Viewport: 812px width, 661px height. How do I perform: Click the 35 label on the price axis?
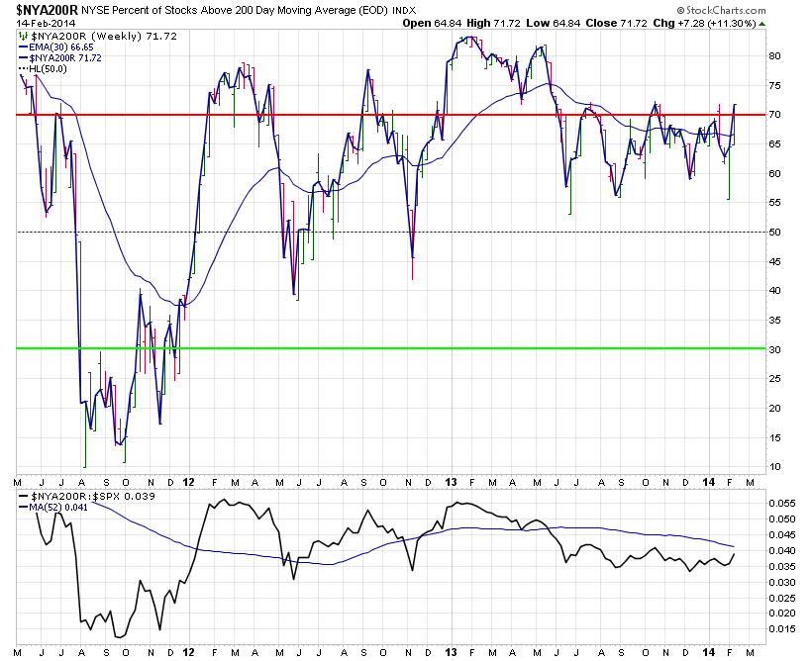tap(774, 320)
